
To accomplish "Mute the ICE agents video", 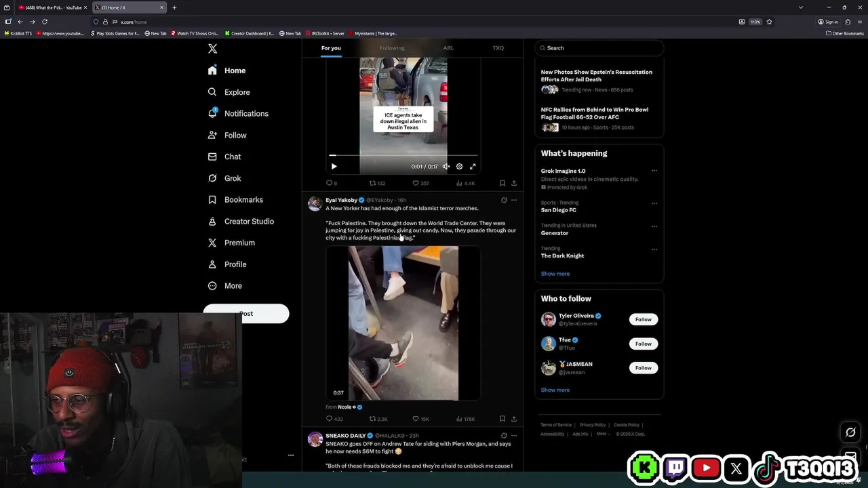I will pyautogui.click(x=446, y=166).
